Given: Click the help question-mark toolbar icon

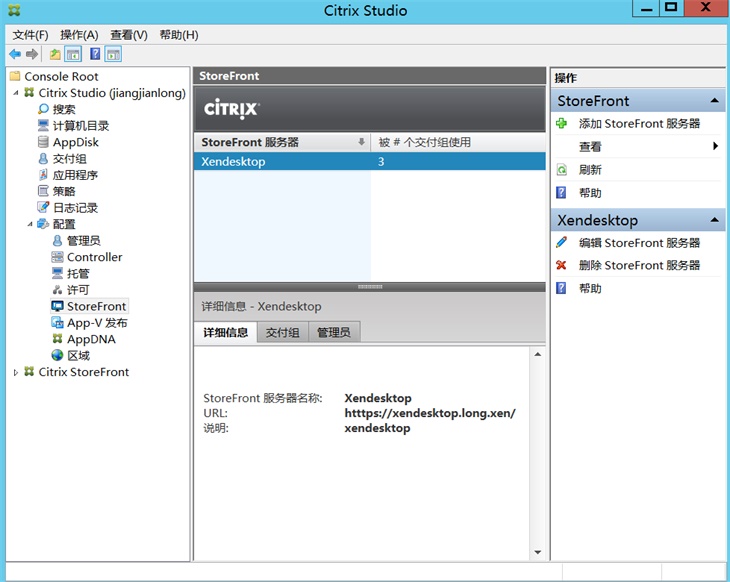Looking at the screenshot, I should (x=95, y=54).
